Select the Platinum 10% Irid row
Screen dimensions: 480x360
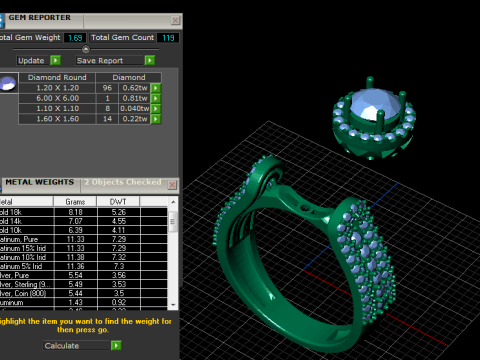click(83, 257)
